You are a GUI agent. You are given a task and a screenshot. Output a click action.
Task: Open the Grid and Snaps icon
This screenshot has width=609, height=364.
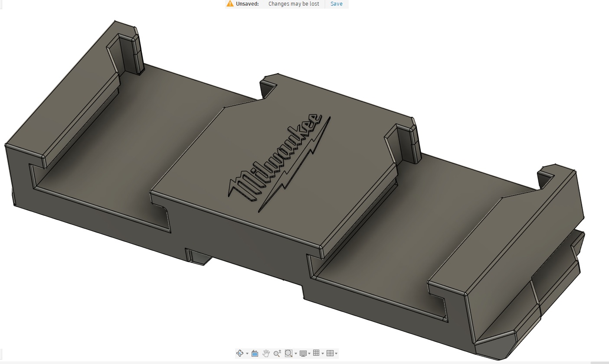[316, 353]
